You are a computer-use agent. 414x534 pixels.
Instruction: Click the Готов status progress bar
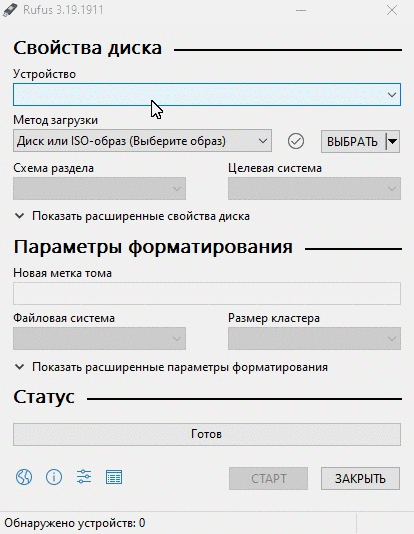coord(207,434)
